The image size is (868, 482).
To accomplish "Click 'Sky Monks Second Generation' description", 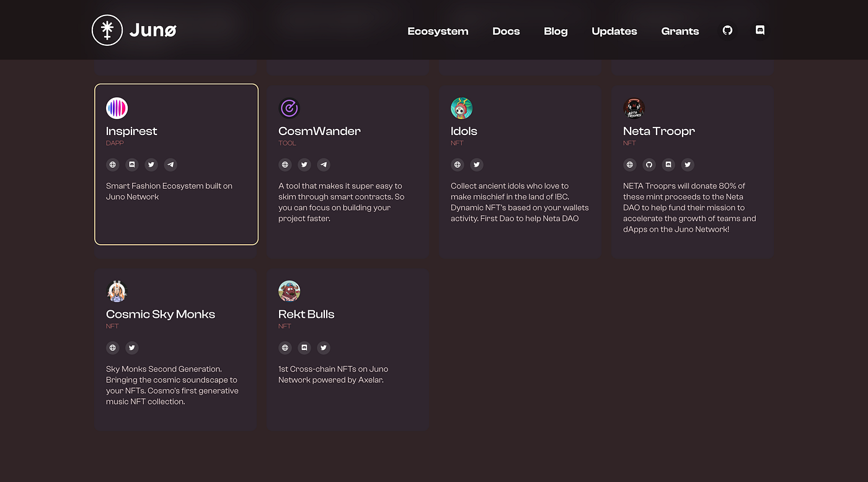I will coord(172,385).
